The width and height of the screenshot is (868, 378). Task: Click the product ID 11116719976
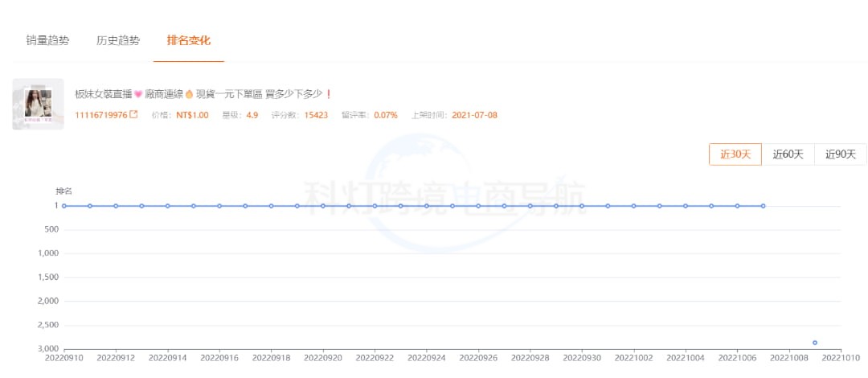click(x=101, y=115)
